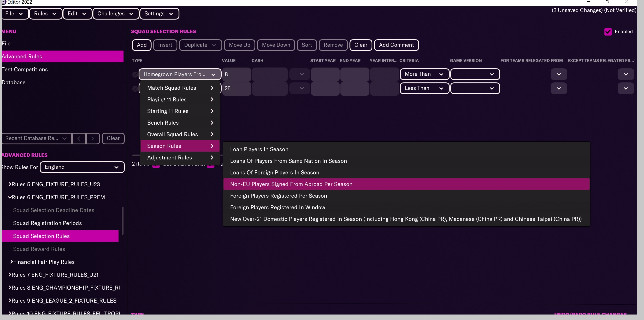Click the Insert button

165,45
